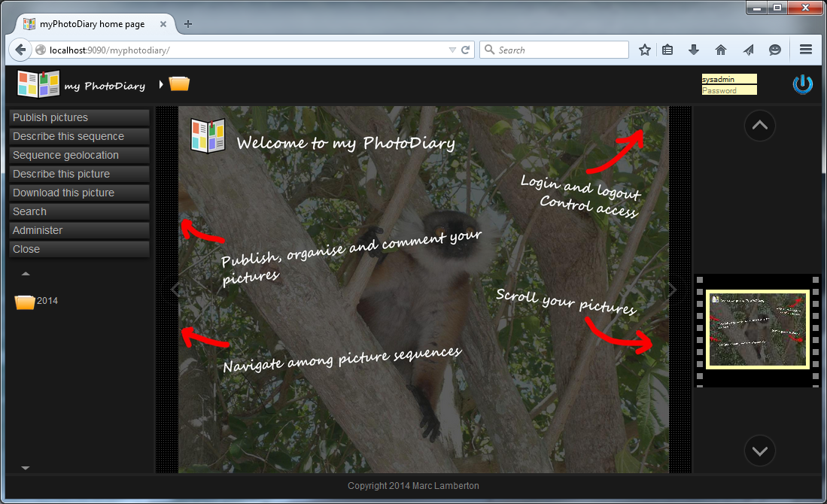The image size is (827, 504).
Task: Choose Sequence geolocation from the menu
Action: [79, 155]
